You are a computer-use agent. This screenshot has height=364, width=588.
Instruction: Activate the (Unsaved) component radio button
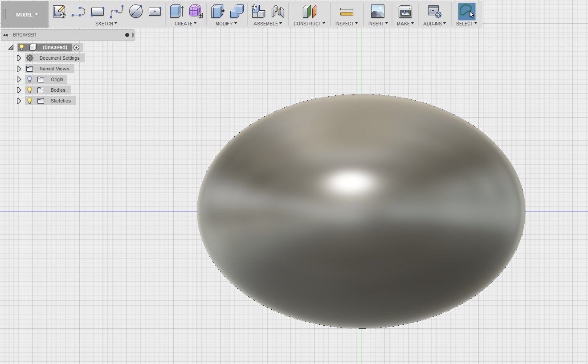[x=77, y=47]
